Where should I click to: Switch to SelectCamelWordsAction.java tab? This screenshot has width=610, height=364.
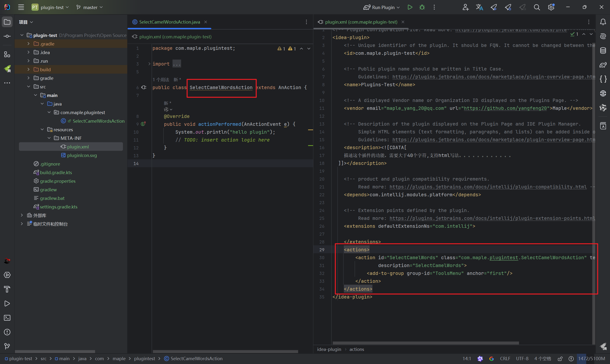pos(169,22)
